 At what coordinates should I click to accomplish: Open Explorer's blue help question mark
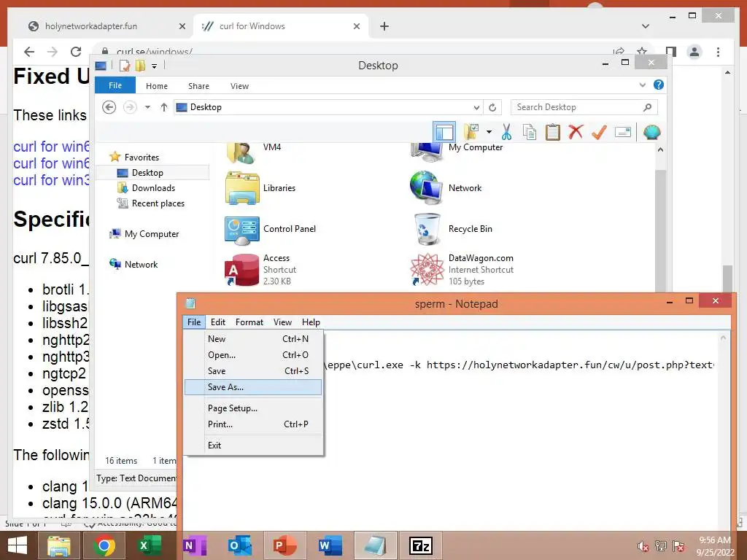click(659, 85)
